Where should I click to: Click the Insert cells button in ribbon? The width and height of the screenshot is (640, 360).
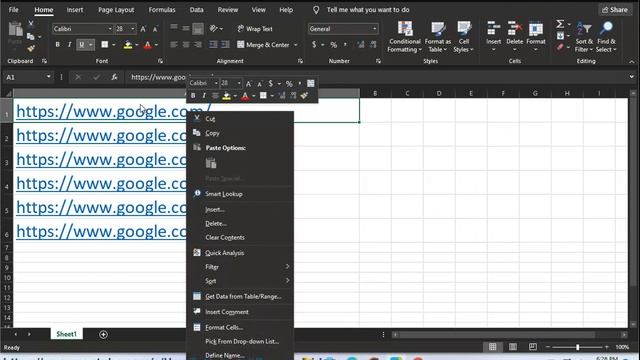(x=493, y=37)
